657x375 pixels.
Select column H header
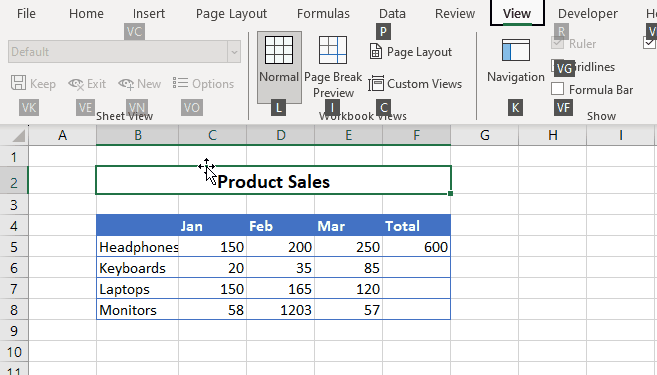click(x=553, y=135)
